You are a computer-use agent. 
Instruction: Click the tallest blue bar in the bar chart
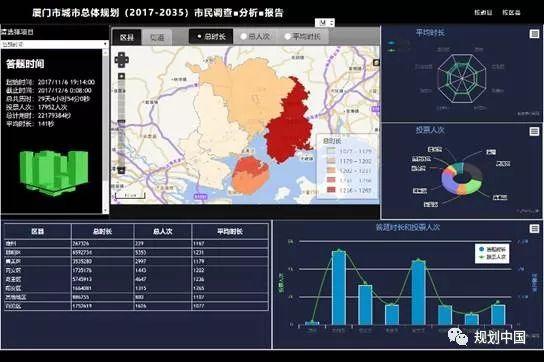coord(339,288)
